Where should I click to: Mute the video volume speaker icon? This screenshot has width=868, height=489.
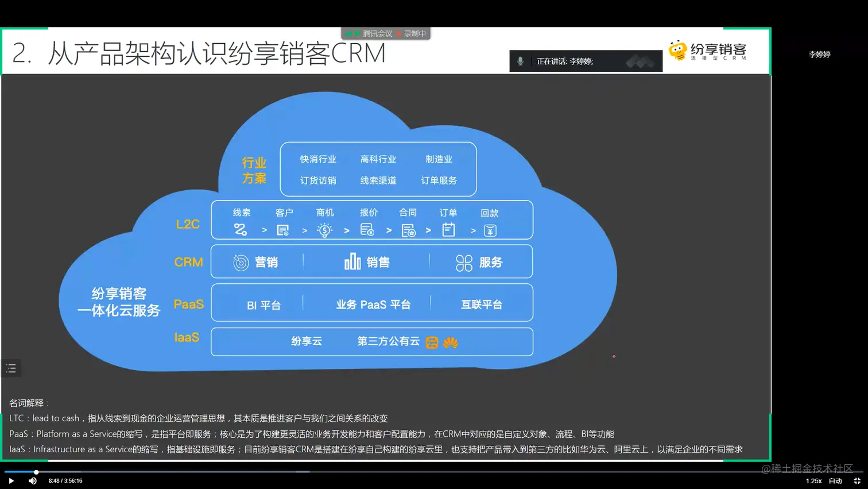tap(33, 481)
